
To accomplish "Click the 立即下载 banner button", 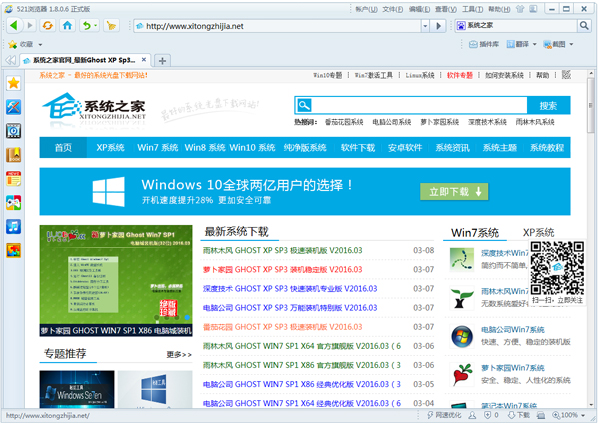I will (455, 191).
